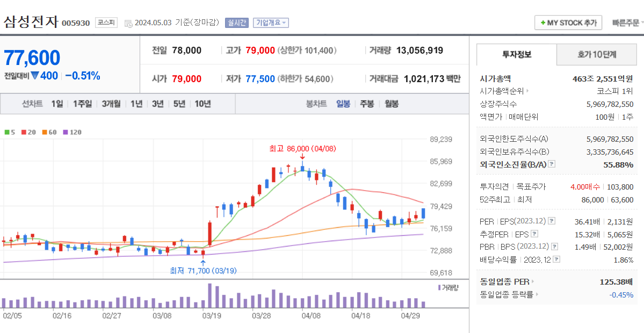
Task: Switch to the 투자정보 tab
Action: point(517,54)
